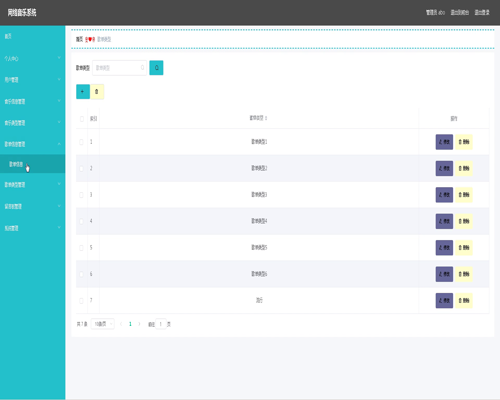Open the 10-per-page size dropdown
The width and height of the screenshot is (500, 400).
103,324
